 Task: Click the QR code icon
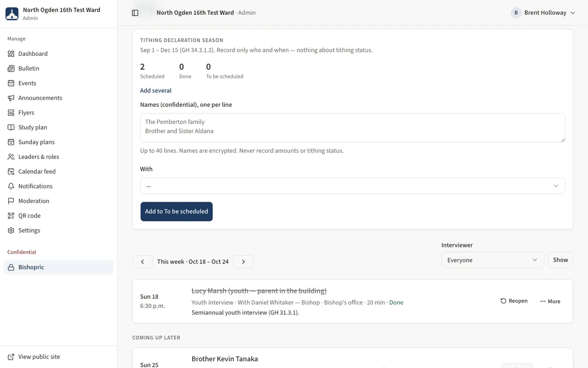click(x=11, y=216)
